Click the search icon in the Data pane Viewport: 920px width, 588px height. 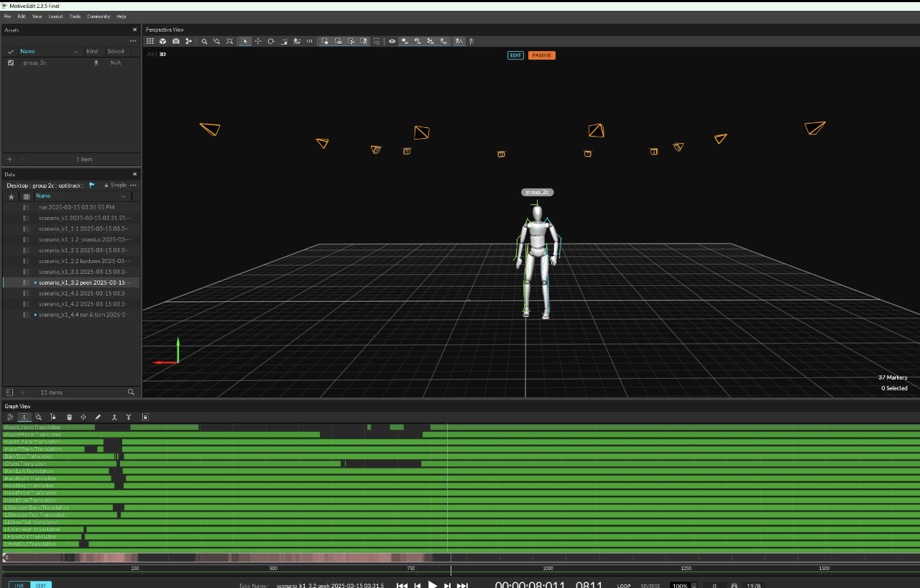(x=131, y=392)
